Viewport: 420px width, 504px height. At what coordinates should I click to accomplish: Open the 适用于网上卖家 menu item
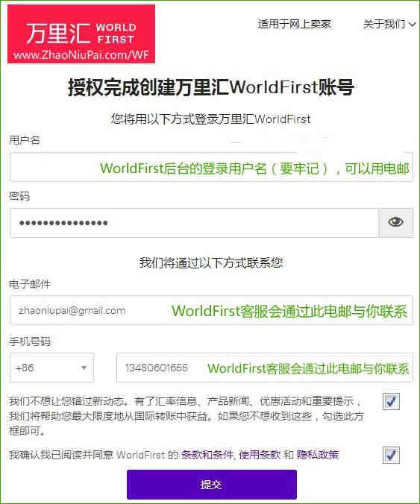[x=294, y=24]
